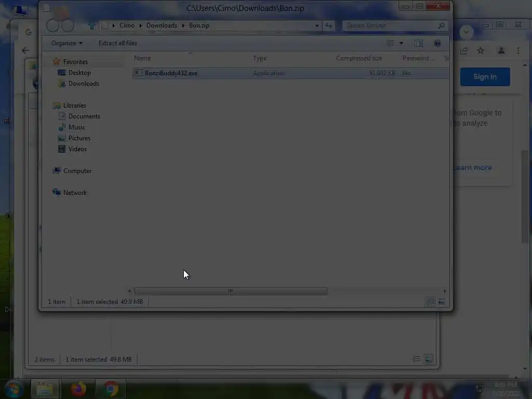Click horizontal scrollbar left arrow

point(129,291)
